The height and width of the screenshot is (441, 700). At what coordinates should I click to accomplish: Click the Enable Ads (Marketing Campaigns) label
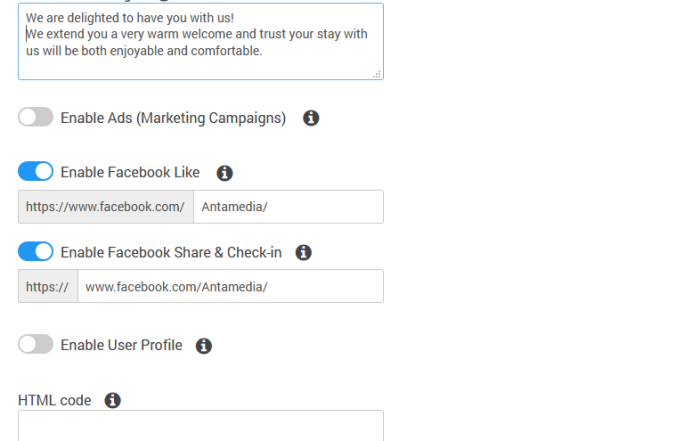click(173, 118)
